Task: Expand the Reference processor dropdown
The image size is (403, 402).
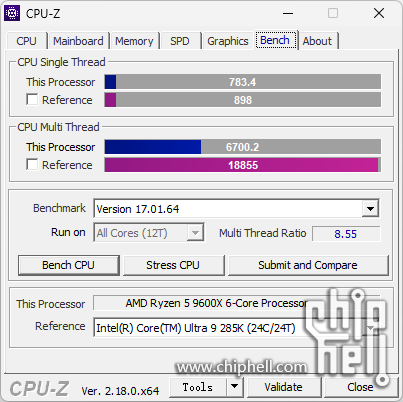Action: [371, 328]
